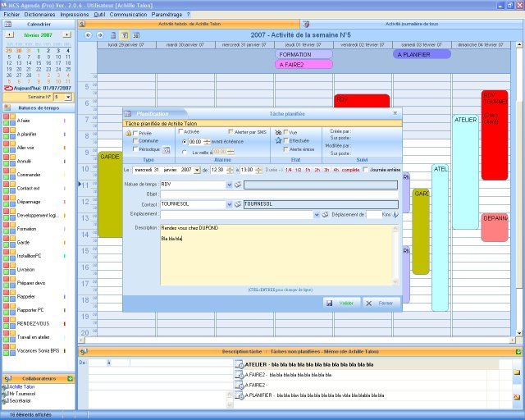The width and height of the screenshot is (525, 420).
Task: Open the Dictionnaires menu
Action: pyautogui.click(x=40, y=15)
